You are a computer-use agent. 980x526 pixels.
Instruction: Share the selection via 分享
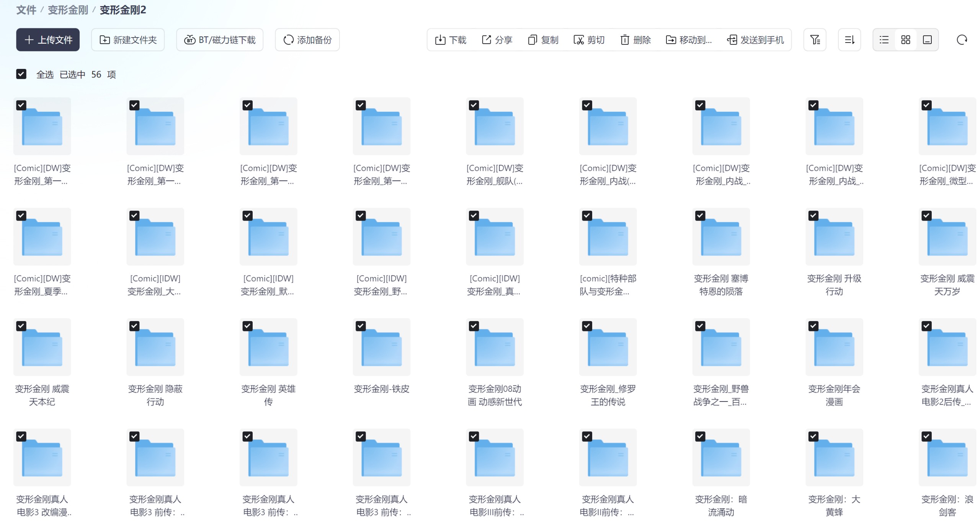pyautogui.click(x=497, y=40)
